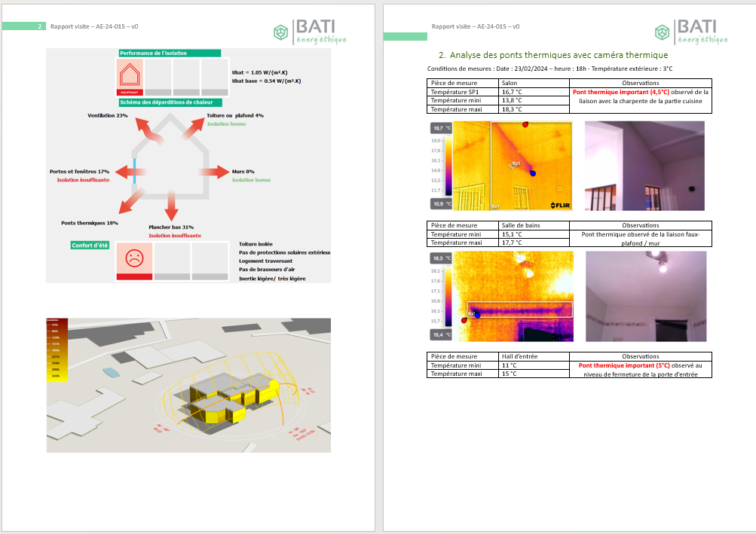Select the 'Murs 8%' label

pos(243,172)
